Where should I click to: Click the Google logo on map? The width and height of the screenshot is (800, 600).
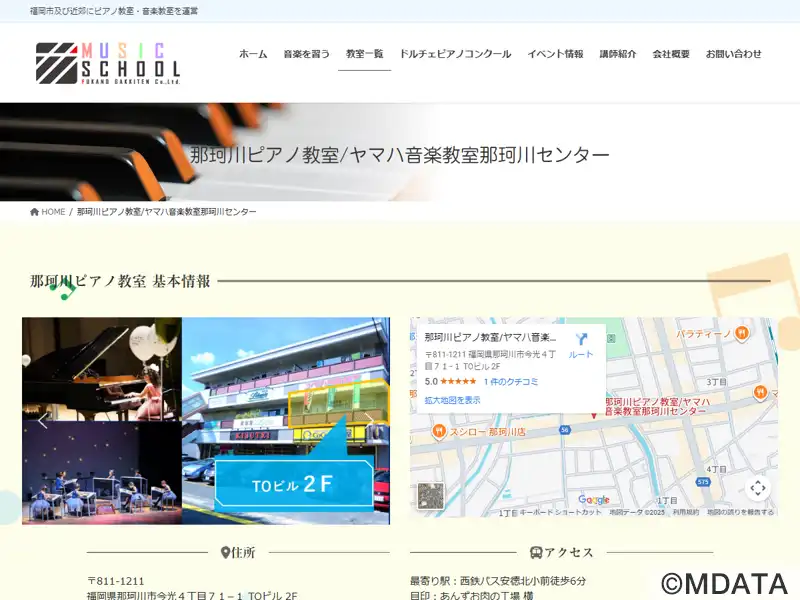click(x=593, y=500)
